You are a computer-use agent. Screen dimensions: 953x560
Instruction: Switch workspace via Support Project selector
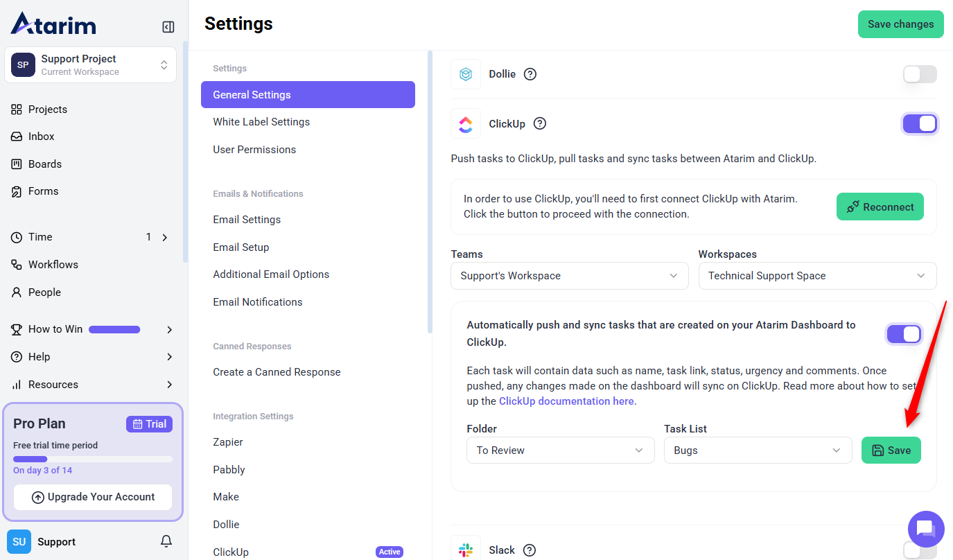pos(91,65)
